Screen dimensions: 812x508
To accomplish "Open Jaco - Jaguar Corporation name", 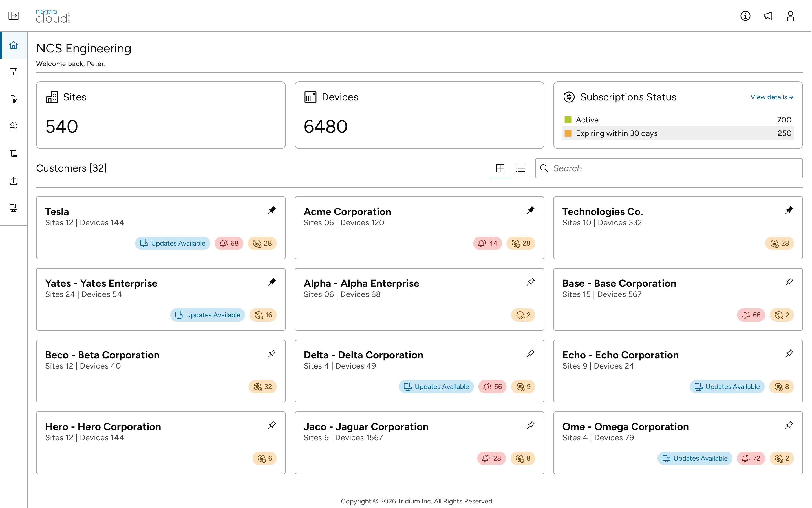I will (366, 427).
